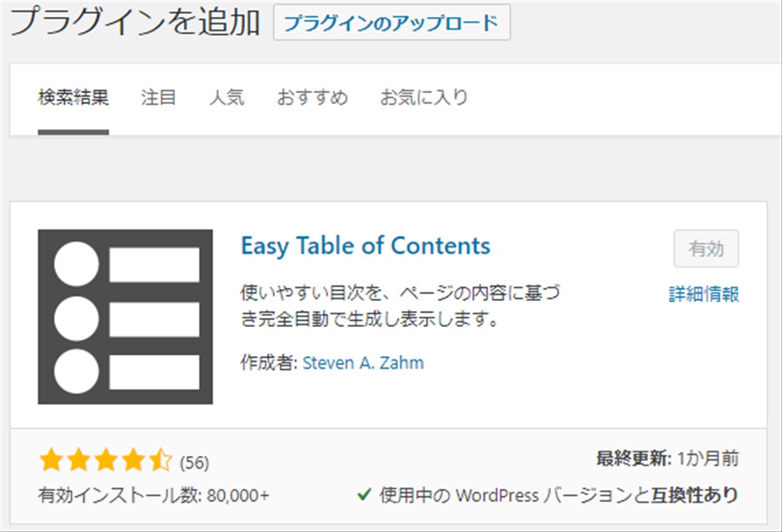Click the (56) ratings count

point(194,463)
